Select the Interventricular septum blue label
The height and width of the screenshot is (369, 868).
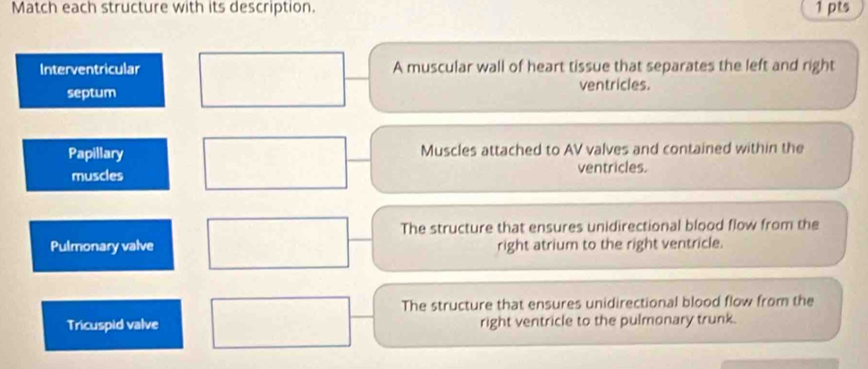coord(90,80)
